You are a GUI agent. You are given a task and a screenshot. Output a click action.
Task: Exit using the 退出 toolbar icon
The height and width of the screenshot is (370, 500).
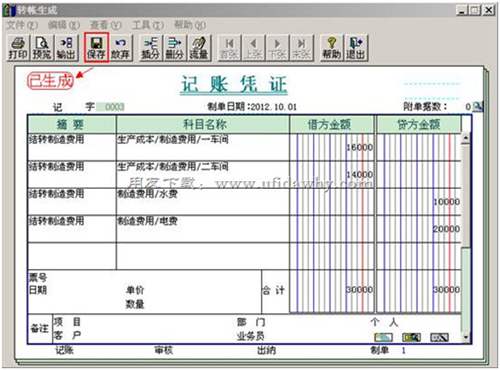(x=355, y=48)
